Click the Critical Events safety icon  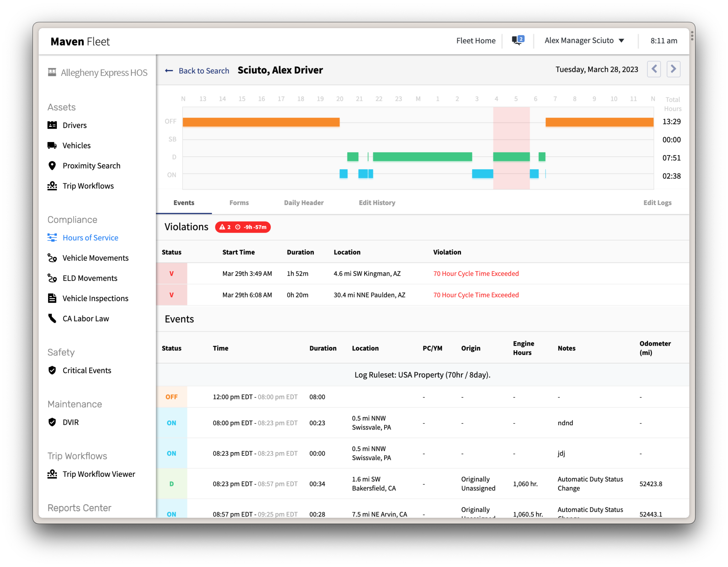52,370
